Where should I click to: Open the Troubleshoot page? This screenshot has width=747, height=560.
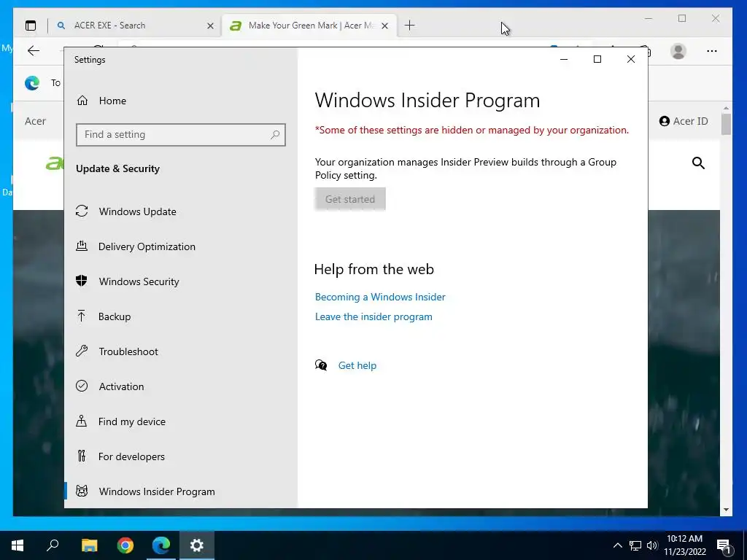point(181,351)
